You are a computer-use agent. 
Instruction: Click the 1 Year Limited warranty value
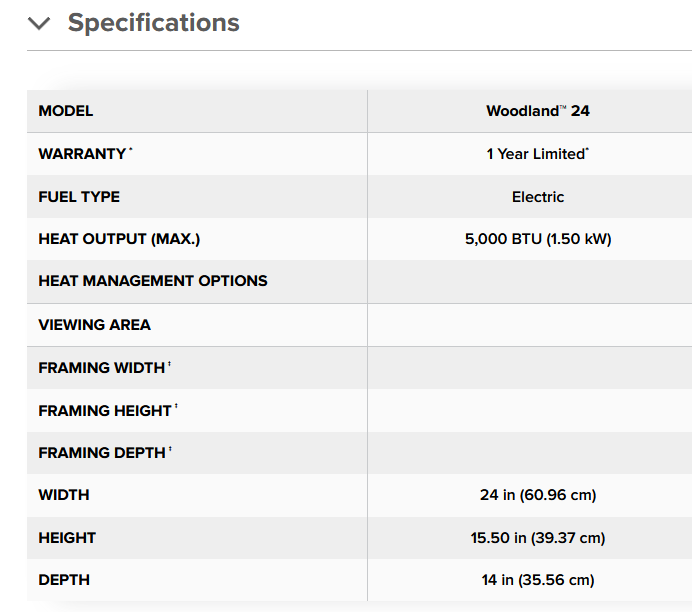tap(537, 154)
